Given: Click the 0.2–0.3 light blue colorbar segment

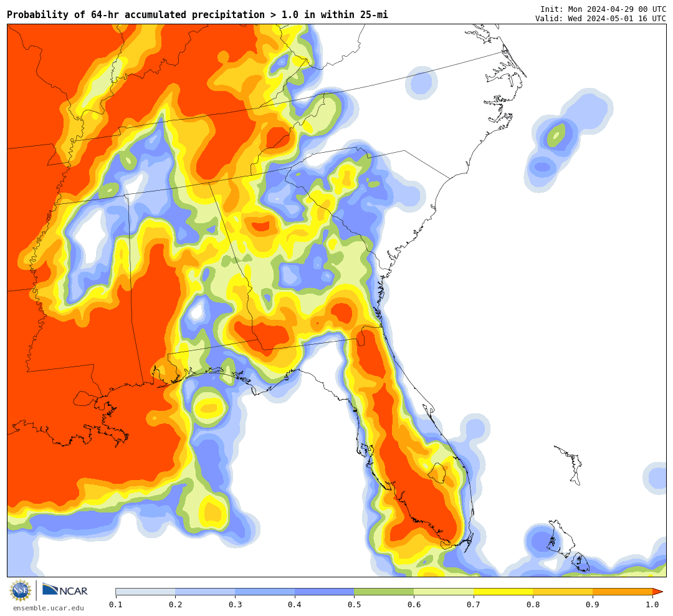Looking at the screenshot, I should tap(205, 592).
